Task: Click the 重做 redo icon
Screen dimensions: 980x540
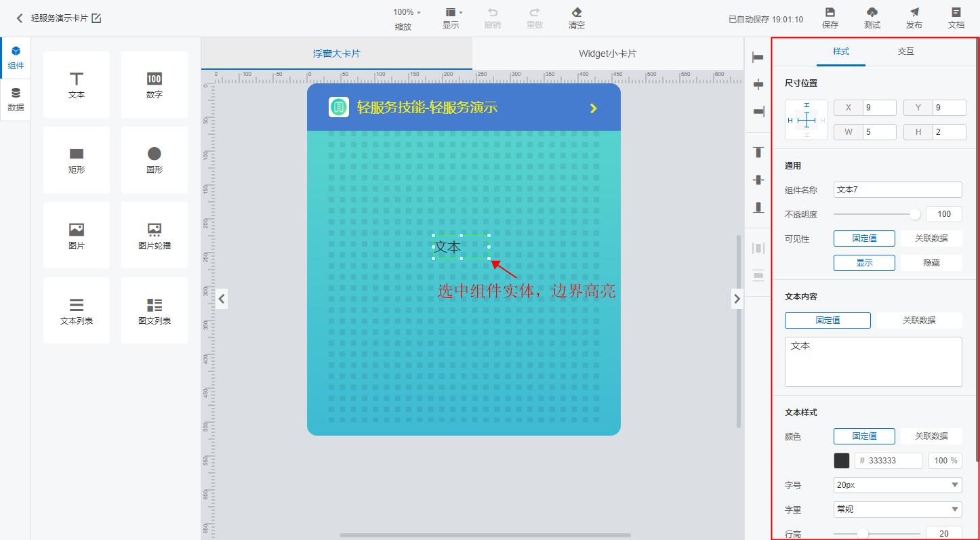Action: 535,12
